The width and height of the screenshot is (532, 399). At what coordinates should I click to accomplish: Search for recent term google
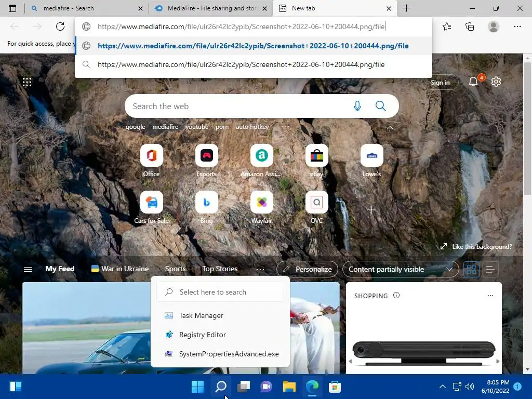coord(135,127)
